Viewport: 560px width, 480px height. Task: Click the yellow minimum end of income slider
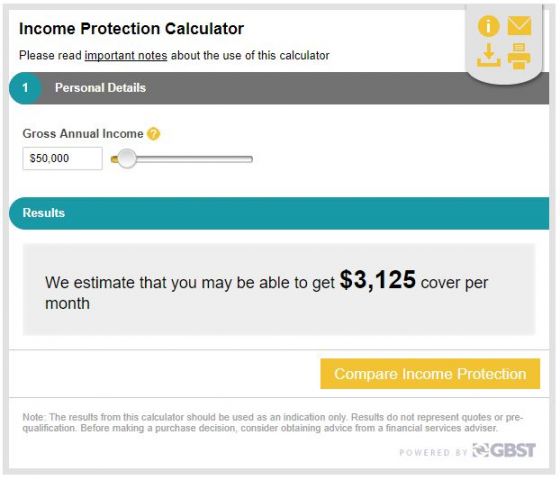pyautogui.click(x=114, y=159)
